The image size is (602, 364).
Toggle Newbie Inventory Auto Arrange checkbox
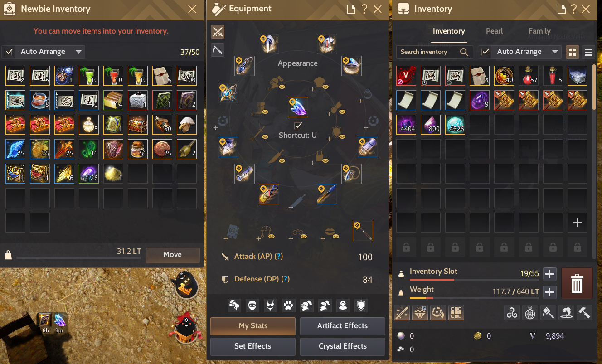click(9, 52)
